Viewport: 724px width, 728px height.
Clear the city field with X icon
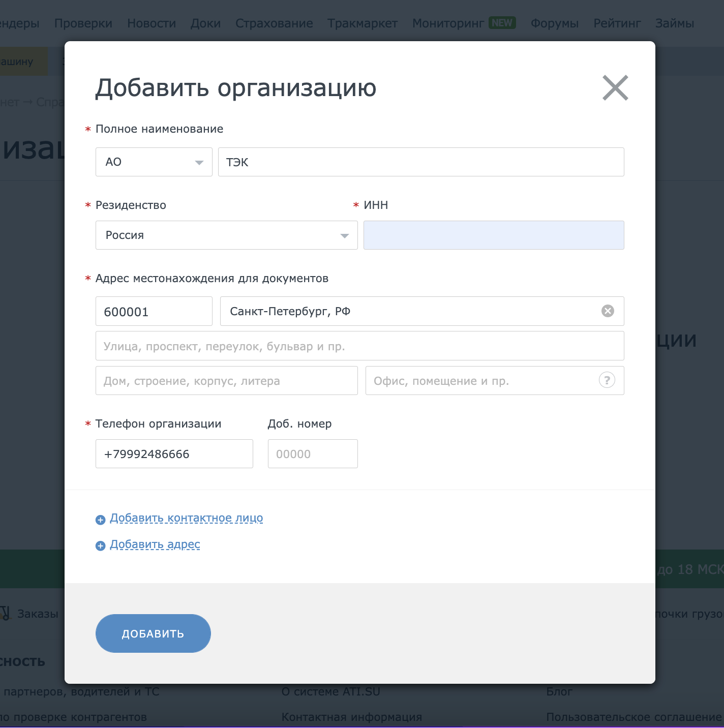pos(608,311)
